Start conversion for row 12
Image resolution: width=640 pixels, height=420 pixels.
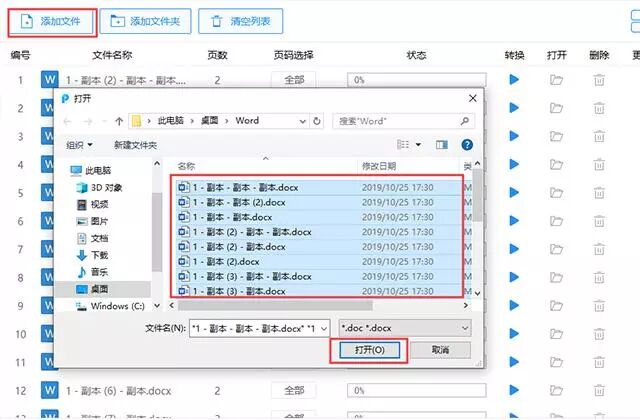tap(514, 391)
